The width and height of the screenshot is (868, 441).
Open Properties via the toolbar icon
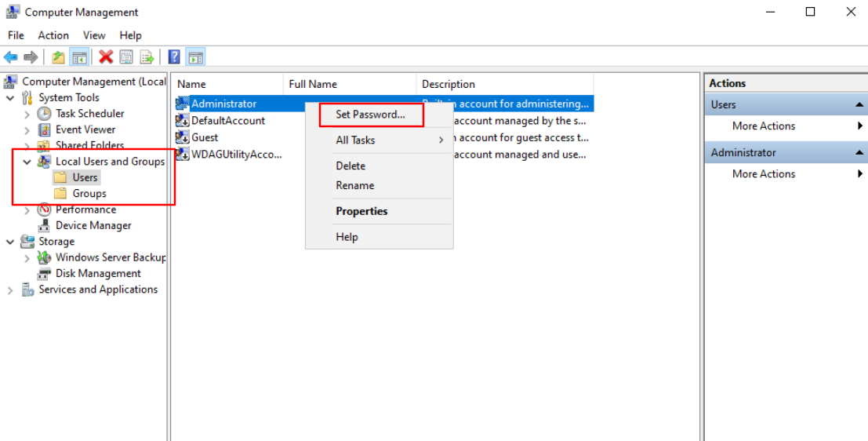click(x=126, y=57)
